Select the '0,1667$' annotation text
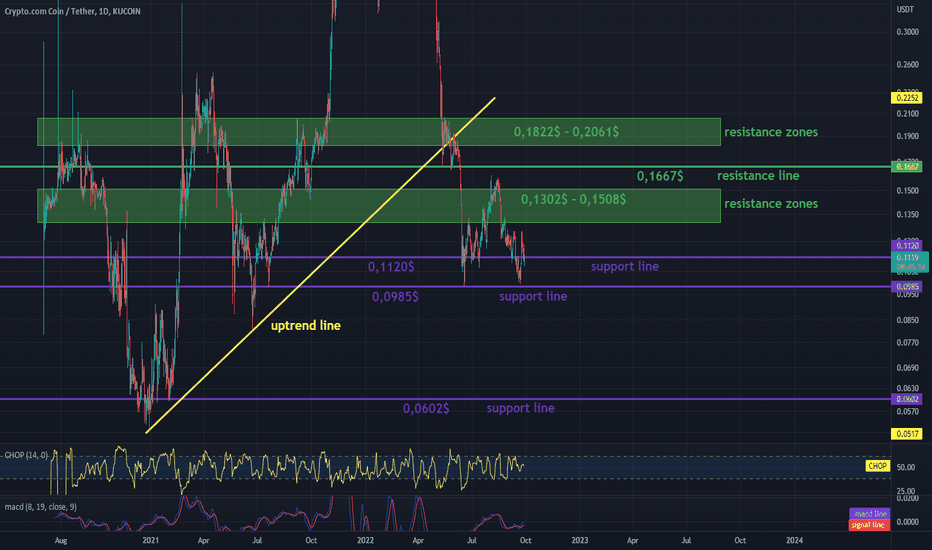This screenshot has height=550, width=932. (660, 176)
